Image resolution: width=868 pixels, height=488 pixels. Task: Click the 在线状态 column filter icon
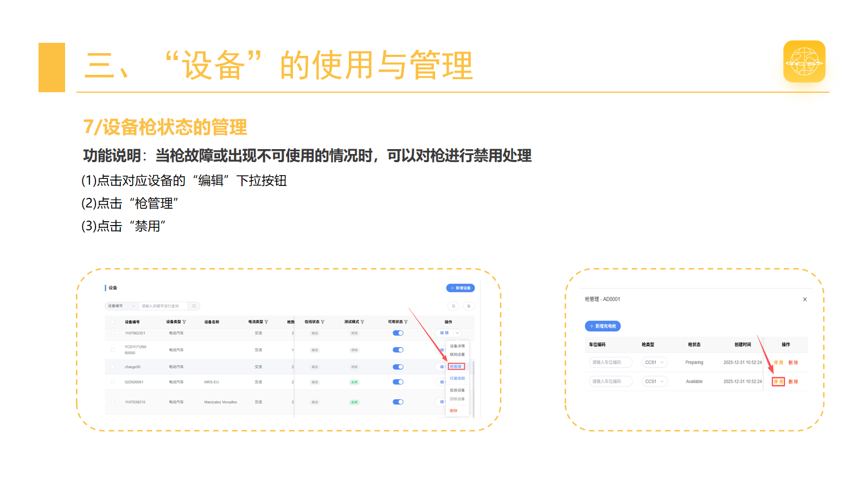click(323, 322)
